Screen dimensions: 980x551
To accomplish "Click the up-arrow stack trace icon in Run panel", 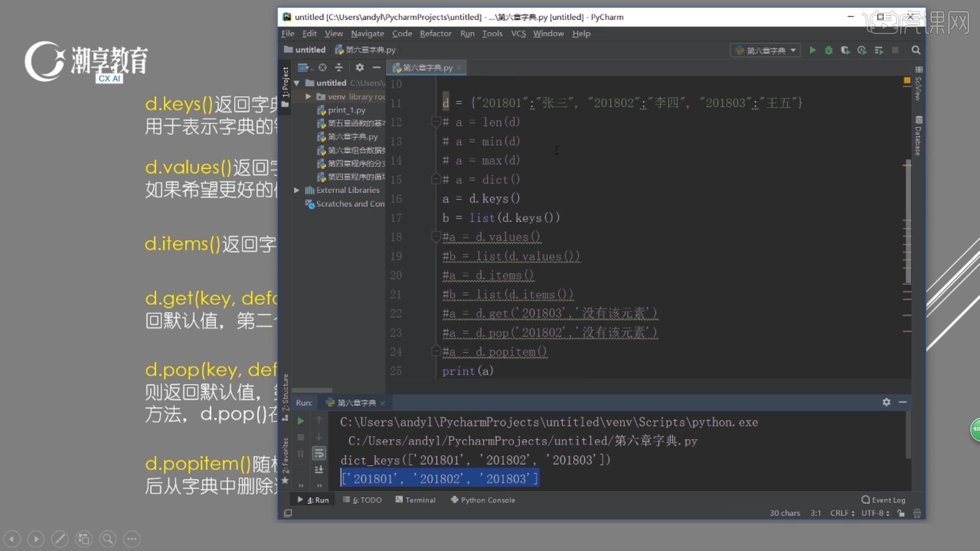I will point(319,420).
